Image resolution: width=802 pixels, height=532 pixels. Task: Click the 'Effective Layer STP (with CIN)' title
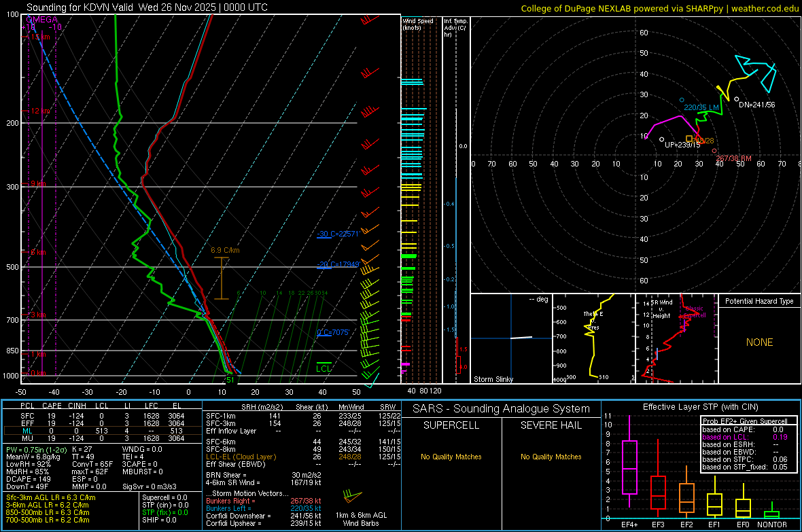(x=700, y=407)
